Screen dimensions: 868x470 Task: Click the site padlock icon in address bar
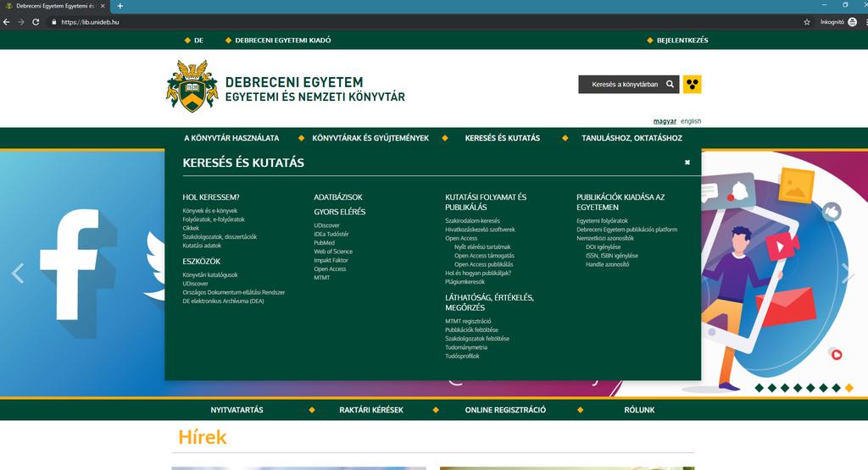(x=53, y=22)
